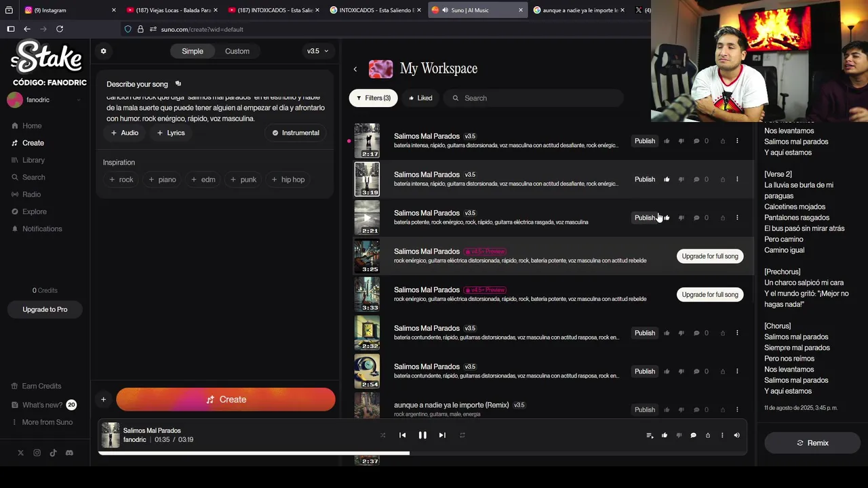Mute volume with the speaker icon
Screen dimensions: 868x488
[x=736, y=435]
